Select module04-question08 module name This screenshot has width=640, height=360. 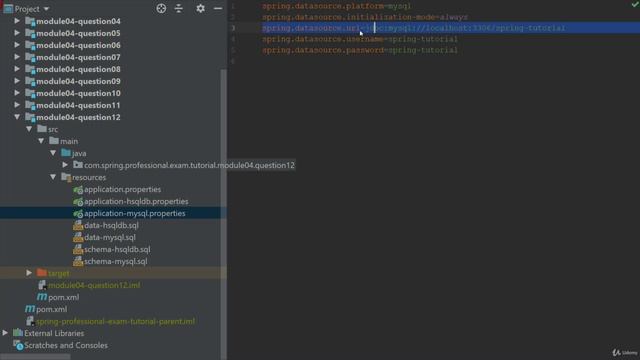point(78,69)
